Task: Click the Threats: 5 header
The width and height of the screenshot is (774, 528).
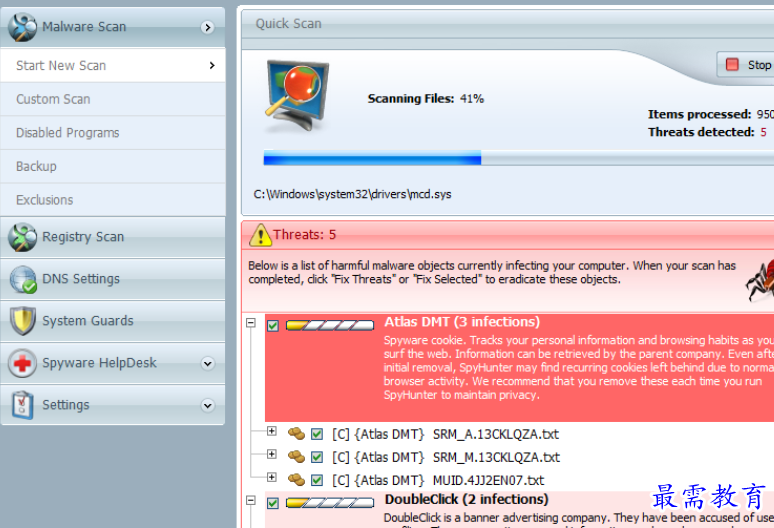Action: pos(304,235)
